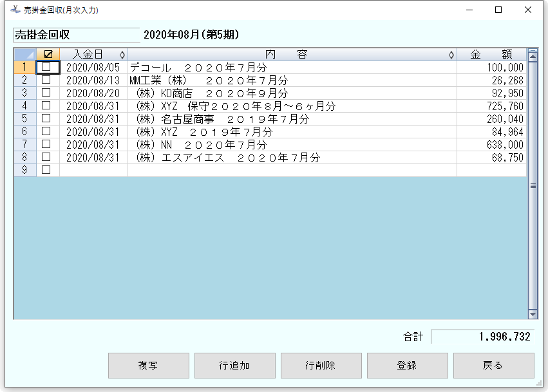The height and width of the screenshot is (392, 548).
Task: Click the period label 2020年08月(第5期)
Action: point(191,35)
